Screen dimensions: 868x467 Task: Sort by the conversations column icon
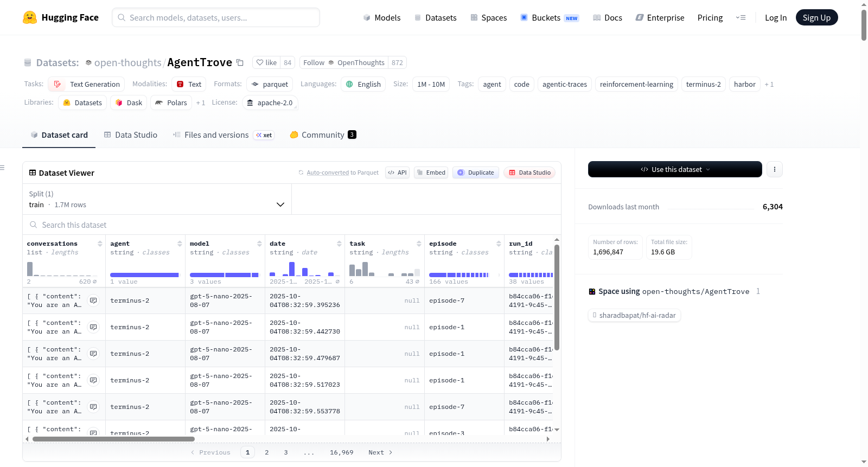coord(100,244)
